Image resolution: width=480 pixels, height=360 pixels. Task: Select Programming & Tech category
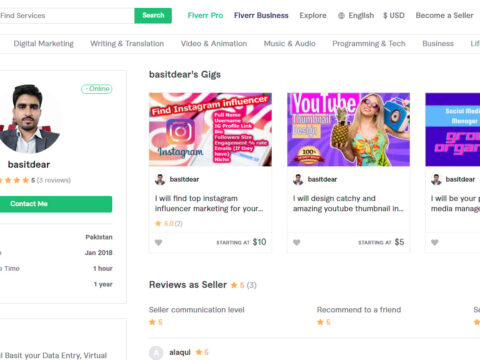point(369,44)
